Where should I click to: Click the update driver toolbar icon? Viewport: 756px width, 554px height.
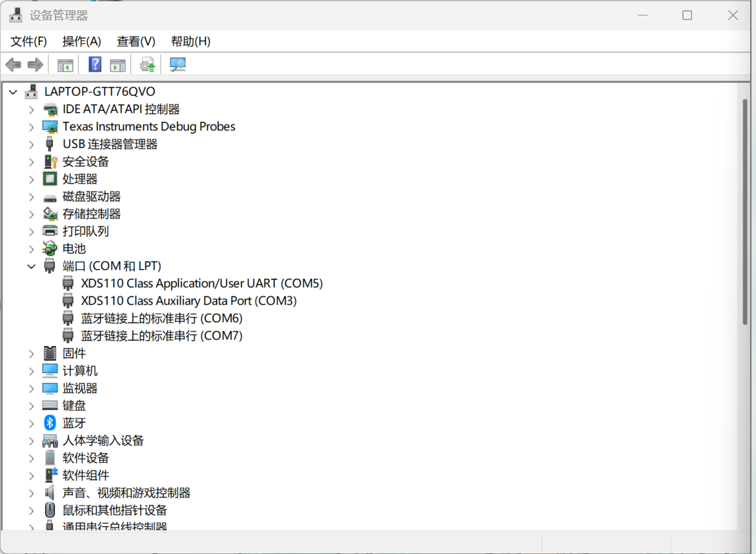[148, 65]
